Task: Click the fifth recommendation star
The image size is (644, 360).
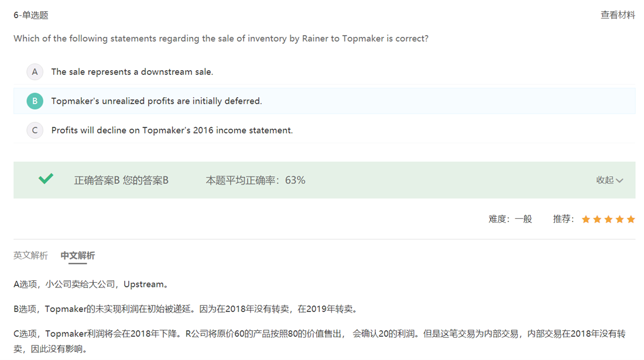Action: click(631, 219)
